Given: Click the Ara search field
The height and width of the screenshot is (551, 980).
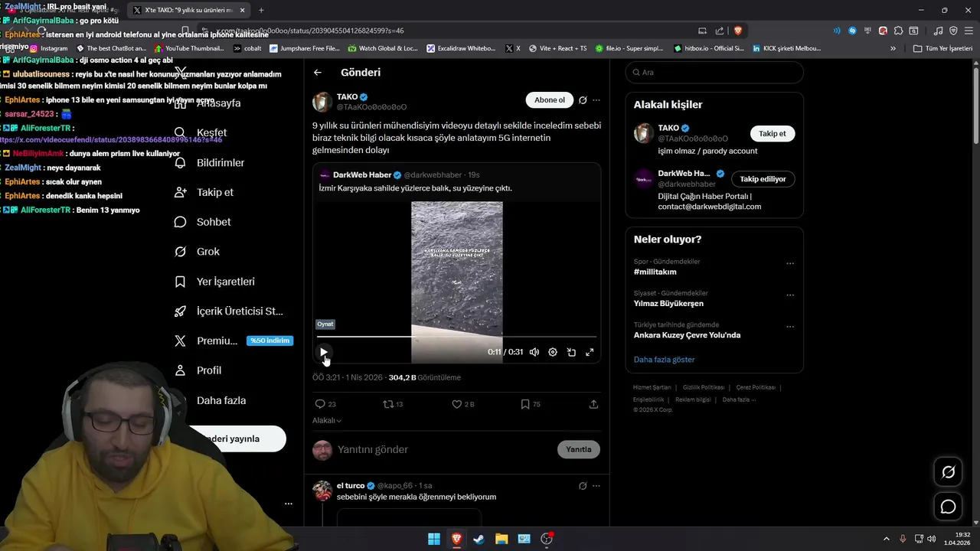Looking at the screenshot, I should pyautogui.click(x=714, y=72).
